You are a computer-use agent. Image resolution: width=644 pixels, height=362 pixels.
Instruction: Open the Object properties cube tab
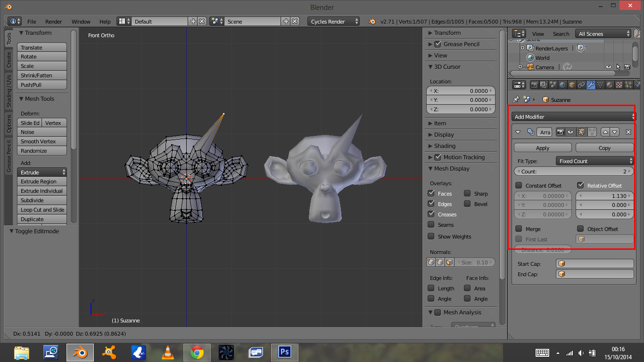572,85
